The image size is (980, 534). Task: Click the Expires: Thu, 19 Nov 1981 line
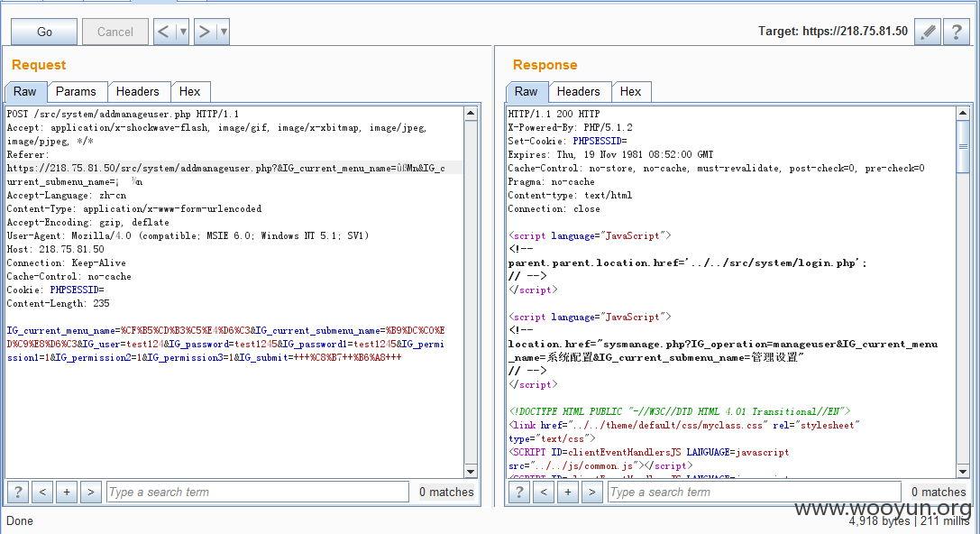[610, 154]
